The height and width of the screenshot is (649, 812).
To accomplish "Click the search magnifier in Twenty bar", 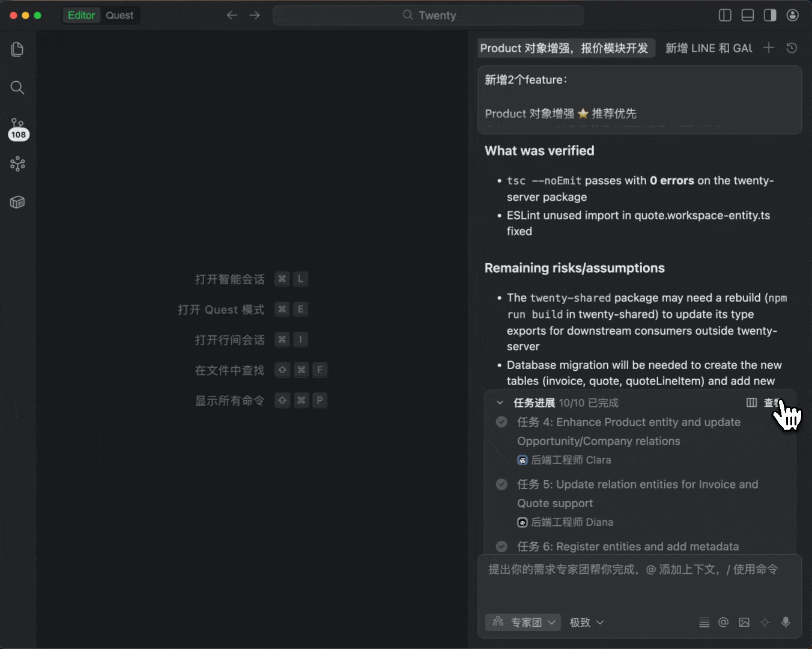I will [408, 15].
